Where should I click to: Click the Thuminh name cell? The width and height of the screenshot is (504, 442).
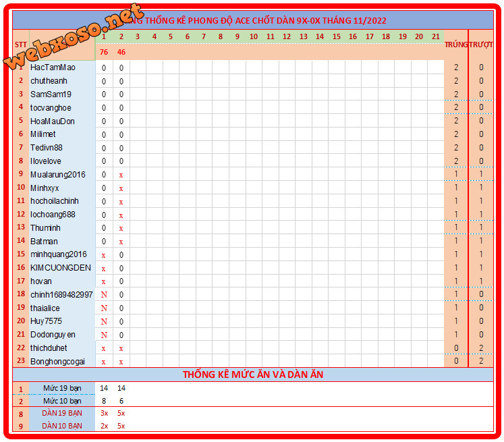click(x=45, y=228)
